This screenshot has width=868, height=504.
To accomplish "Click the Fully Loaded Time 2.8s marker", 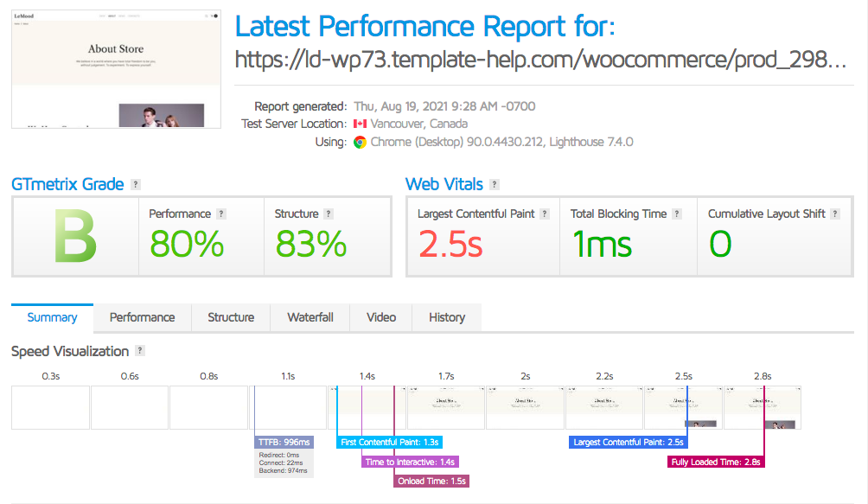I will click(x=717, y=462).
